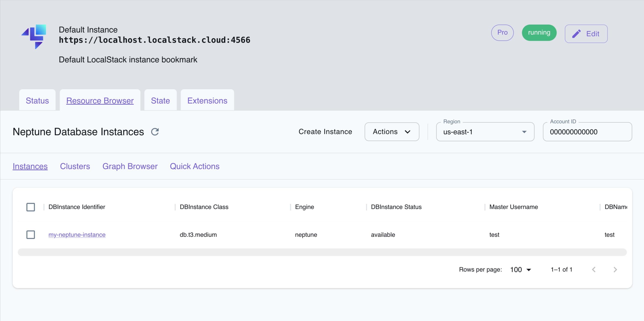Go to the next page of results
Image resolution: width=644 pixels, height=321 pixels.
point(616,269)
